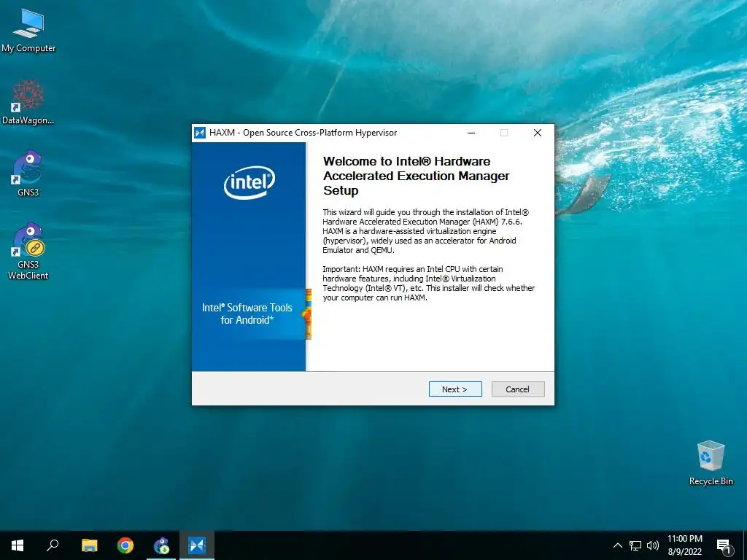This screenshot has height=560, width=747.
Task: Click Next to continue HAXM setup
Action: pyautogui.click(x=455, y=389)
